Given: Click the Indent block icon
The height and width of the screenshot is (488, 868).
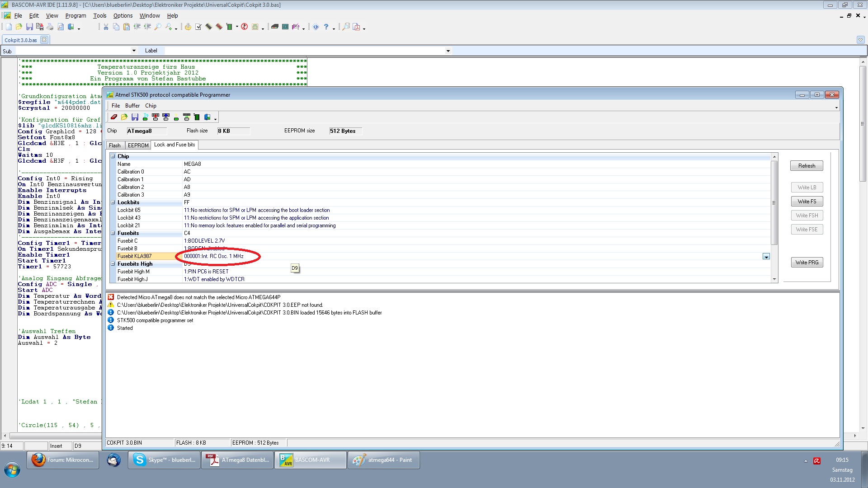Looking at the screenshot, I should 137,27.
